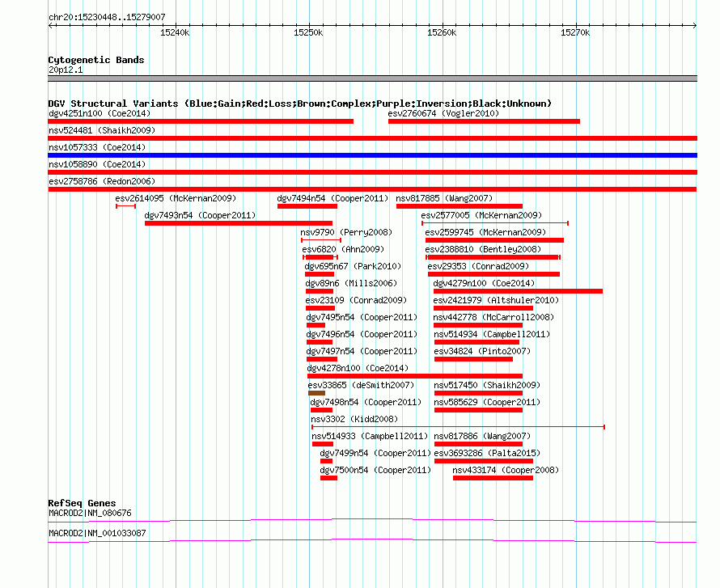720x588 pixels.
Task: Select dgv7496n54 (Cooper2011) label
Action: coord(362,334)
